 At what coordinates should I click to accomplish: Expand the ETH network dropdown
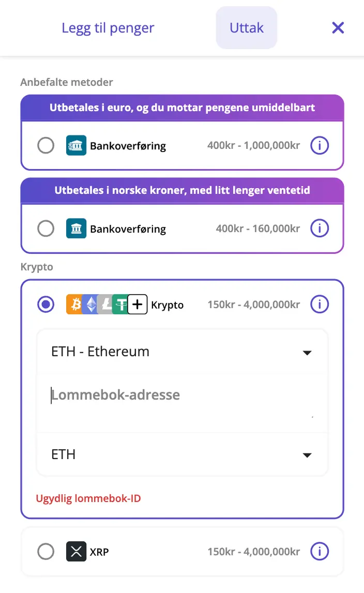click(182, 454)
